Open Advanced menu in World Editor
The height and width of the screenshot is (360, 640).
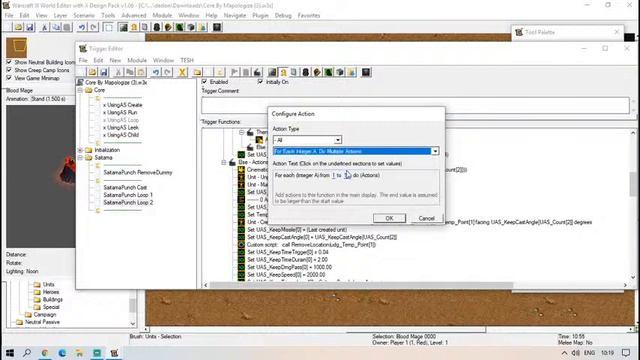134,16
